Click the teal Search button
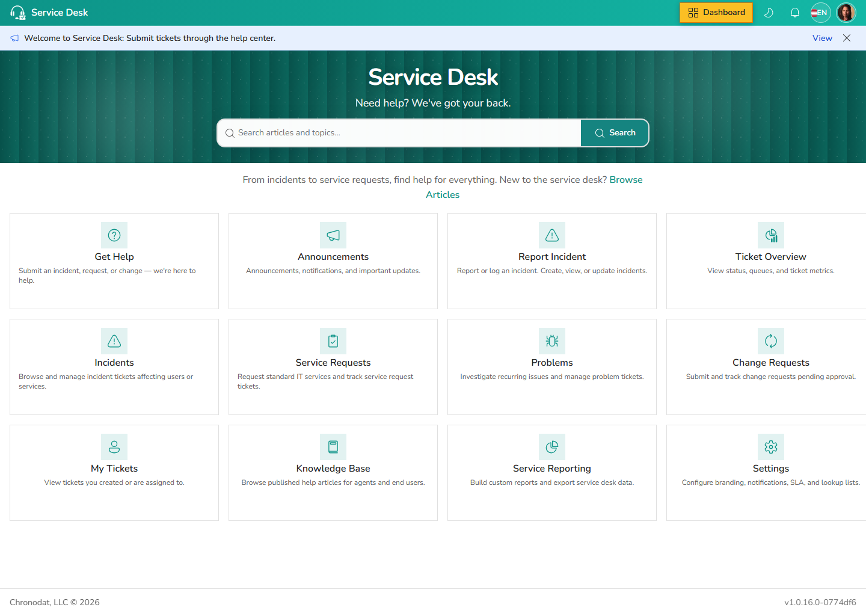This screenshot has height=616, width=866. click(x=615, y=133)
